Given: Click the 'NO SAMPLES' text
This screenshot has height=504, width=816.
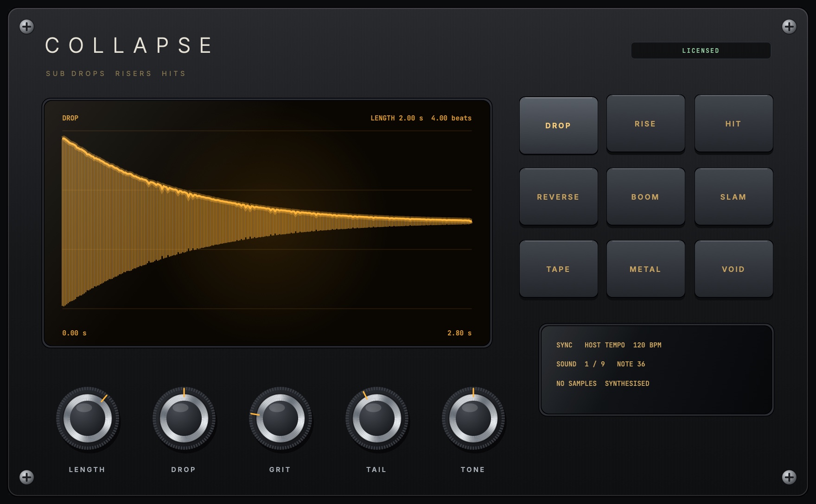Looking at the screenshot, I should [576, 384].
